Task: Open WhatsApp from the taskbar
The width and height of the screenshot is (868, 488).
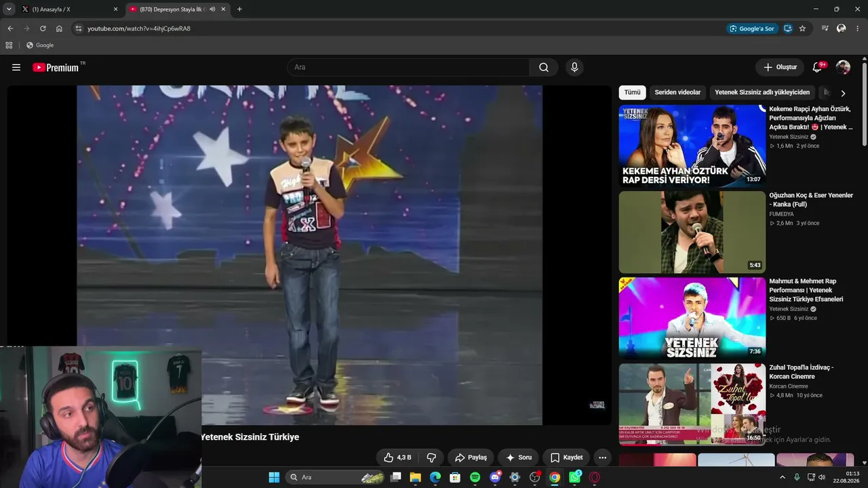Action: 575,477
